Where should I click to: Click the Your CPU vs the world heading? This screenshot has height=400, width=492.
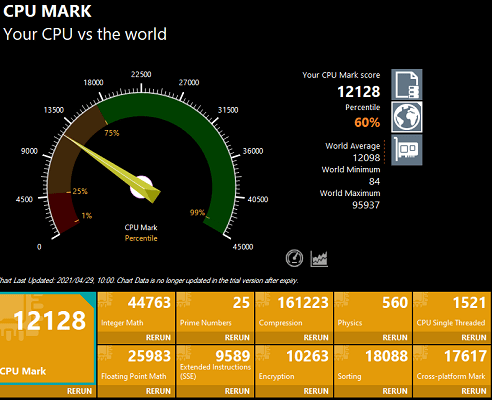coord(85,34)
